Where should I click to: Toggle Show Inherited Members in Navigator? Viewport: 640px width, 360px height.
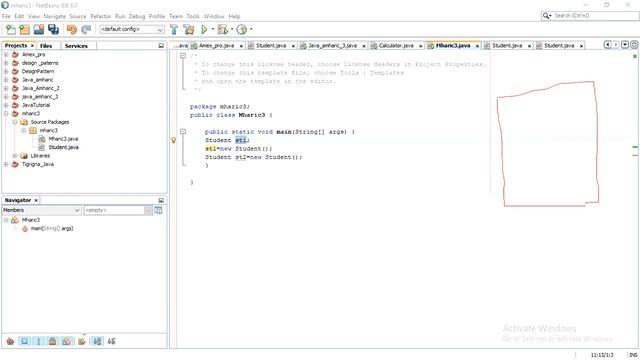pyautogui.click(x=11, y=341)
